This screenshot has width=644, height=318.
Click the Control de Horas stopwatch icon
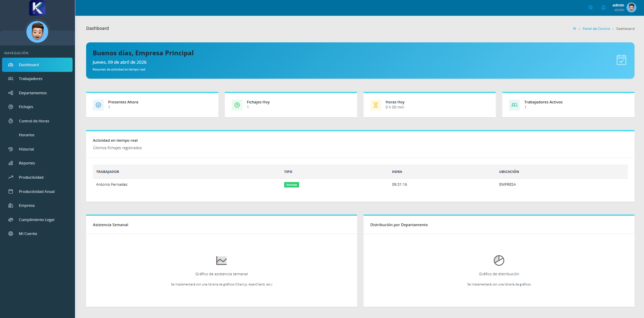pyautogui.click(x=11, y=121)
